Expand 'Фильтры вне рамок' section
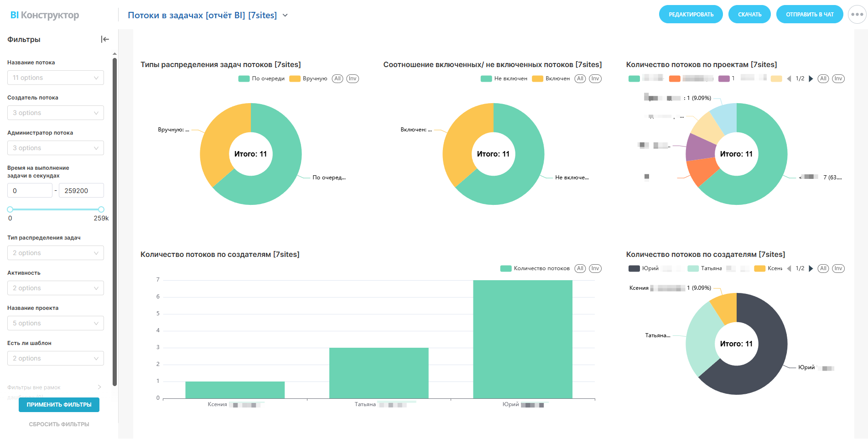 click(x=99, y=387)
